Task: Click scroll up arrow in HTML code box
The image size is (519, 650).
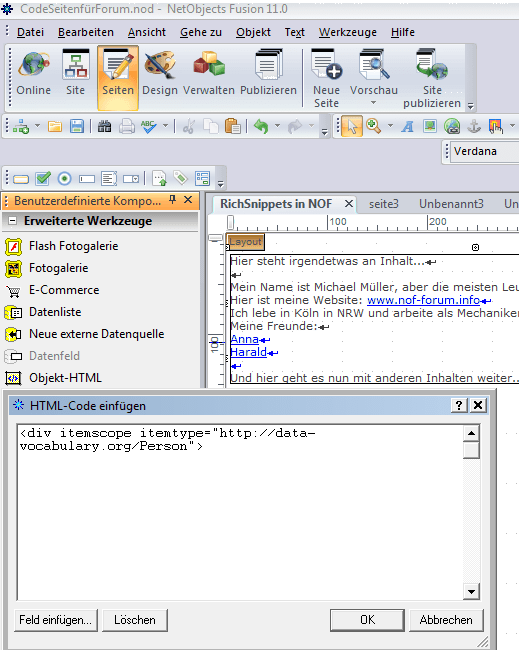Action: point(471,434)
